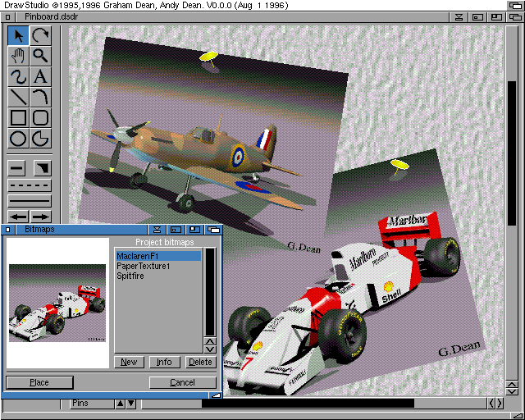This screenshot has height=420, width=525.
Task: Click the Pins layer field
Action: [x=92, y=404]
